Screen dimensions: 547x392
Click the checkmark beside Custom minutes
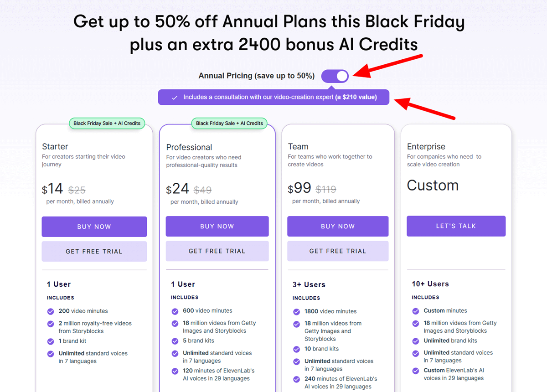click(x=415, y=311)
